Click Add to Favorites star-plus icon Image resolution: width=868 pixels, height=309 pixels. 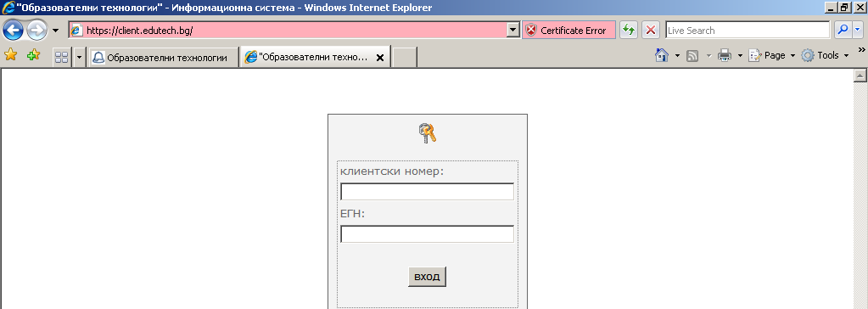(33, 55)
